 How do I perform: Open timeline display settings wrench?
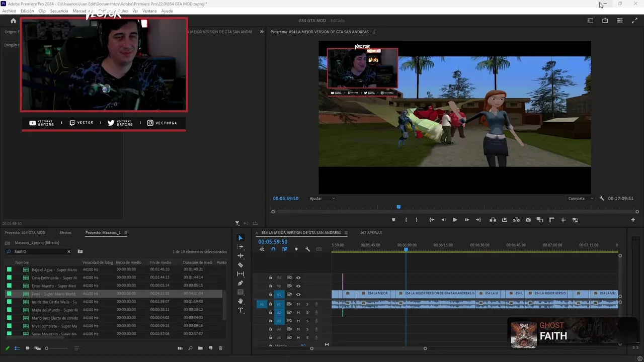[x=307, y=249]
